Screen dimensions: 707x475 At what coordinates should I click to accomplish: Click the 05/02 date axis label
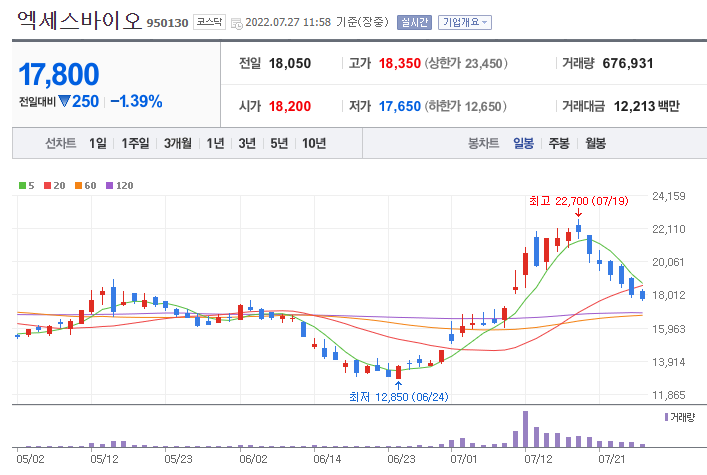30,459
